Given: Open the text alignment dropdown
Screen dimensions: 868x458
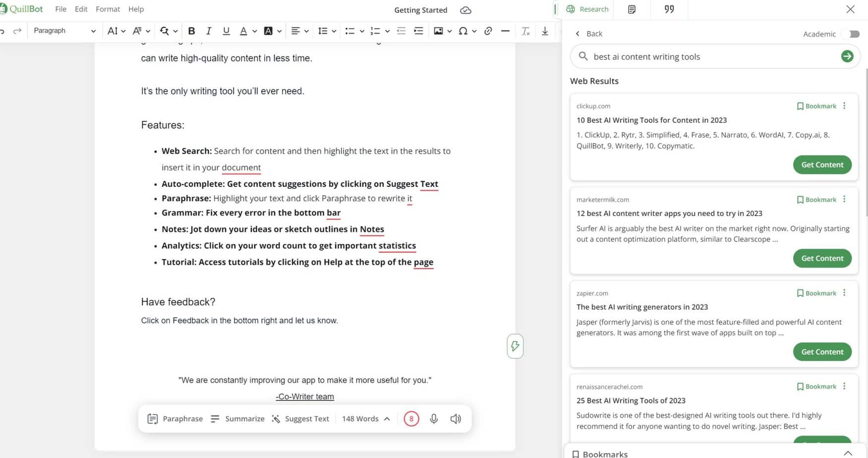Looking at the screenshot, I should (299, 31).
